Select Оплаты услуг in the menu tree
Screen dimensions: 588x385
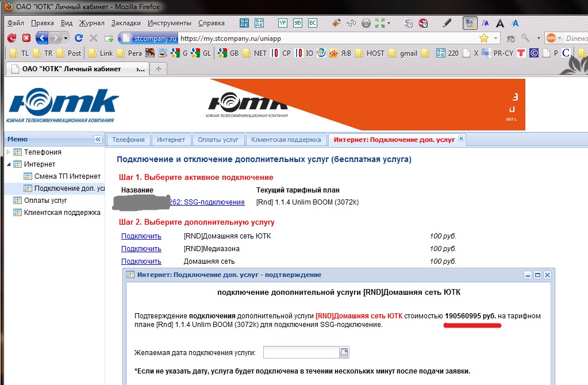[45, 200]
